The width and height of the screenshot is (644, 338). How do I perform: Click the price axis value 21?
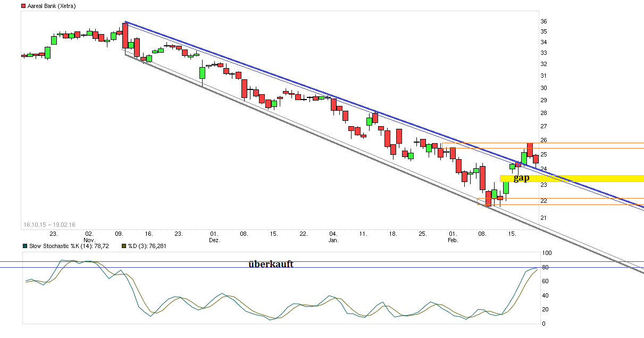[x=544, y=218]
